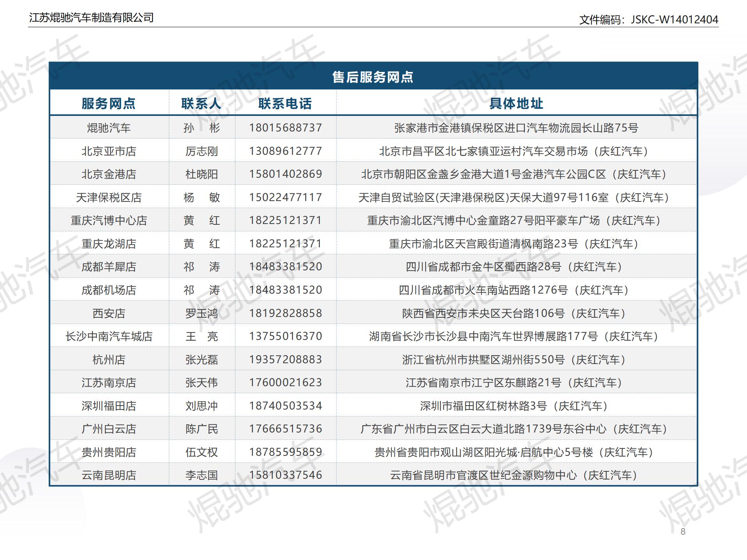747x560 pixels.
Task: Click contact name 杜晓阳
Action: (202, 174)
